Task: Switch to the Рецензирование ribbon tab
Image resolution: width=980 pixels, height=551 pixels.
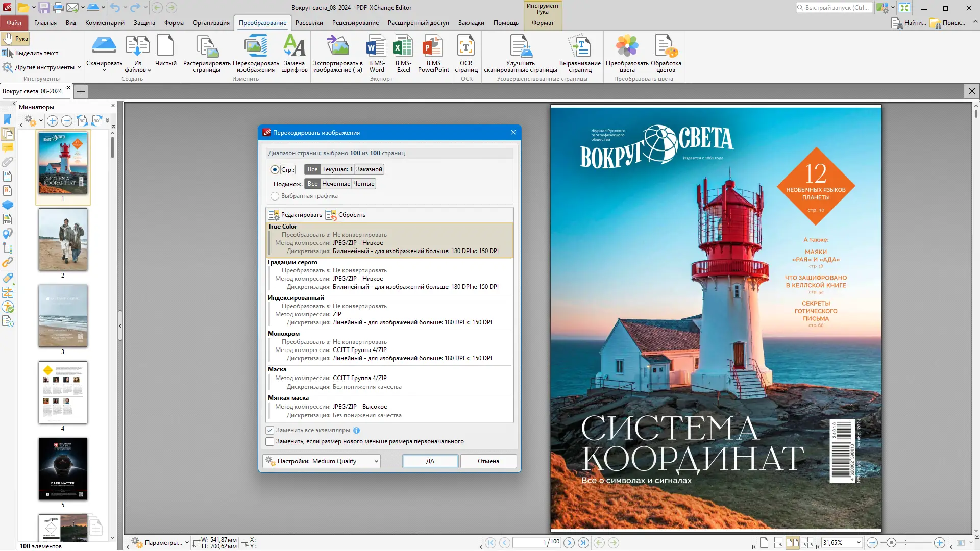Action: point(355,22)
